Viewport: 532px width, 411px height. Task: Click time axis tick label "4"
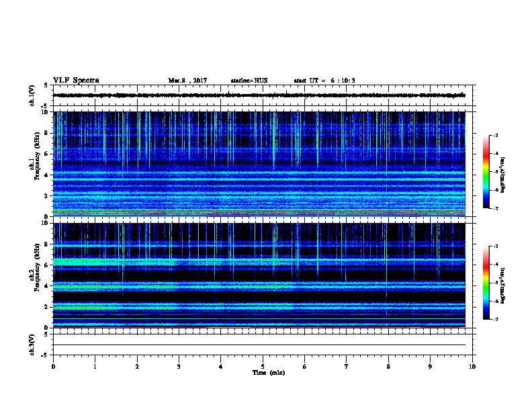coord(221,367)
